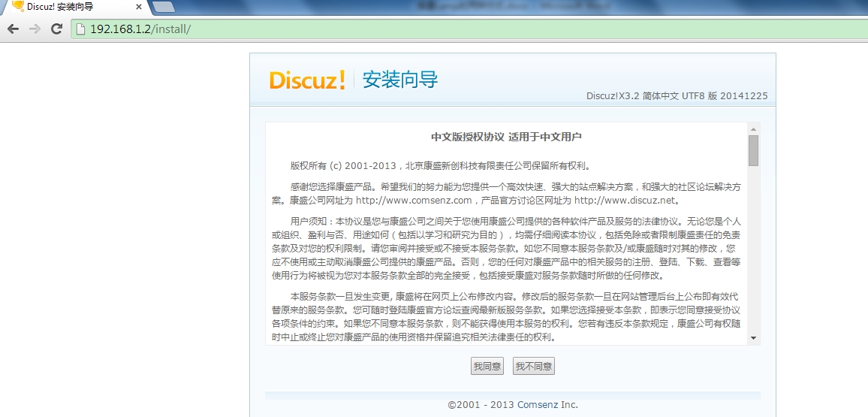Viewport: 868px width, 417px height.
Task: Click scroll down arrow of license box
Action: (x=753, y=338)
